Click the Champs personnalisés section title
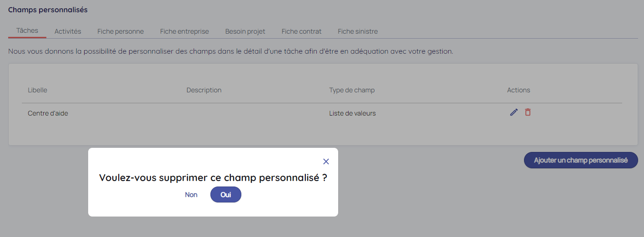Image resolution: width=644 pixels, height=237 pixels. click(x=48, y=10)
